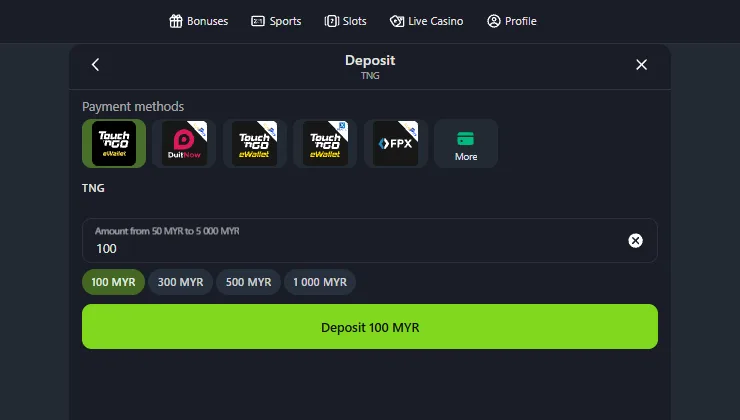Close the Deposit dialog

641,65
